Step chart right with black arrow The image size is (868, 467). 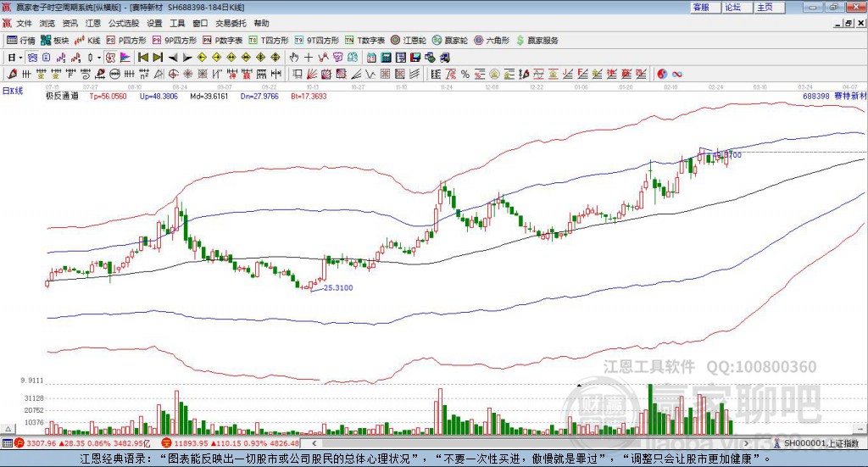click(x=187, y=58)
